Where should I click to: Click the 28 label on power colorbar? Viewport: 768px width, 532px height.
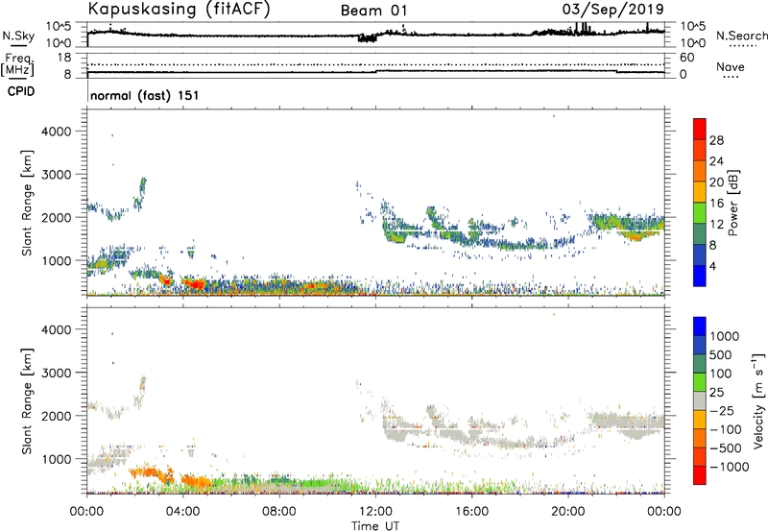pyautogui.click(x=716, y=140)
